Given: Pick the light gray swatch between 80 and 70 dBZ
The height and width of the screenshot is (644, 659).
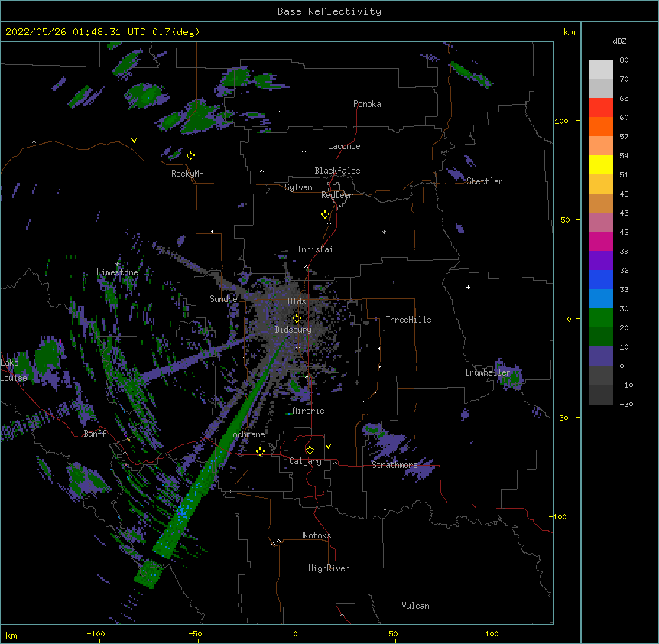Looking at the screenshot, I should pyautogui.click(x=601, y=70).
